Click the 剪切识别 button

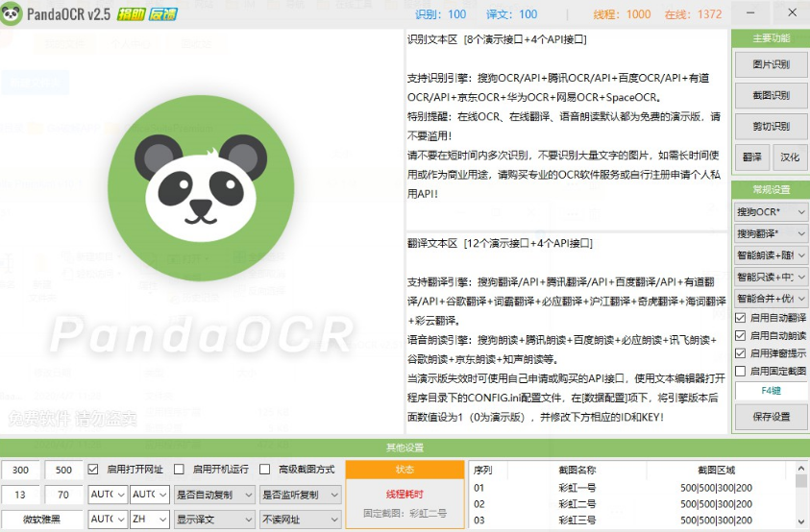[771, 127]
